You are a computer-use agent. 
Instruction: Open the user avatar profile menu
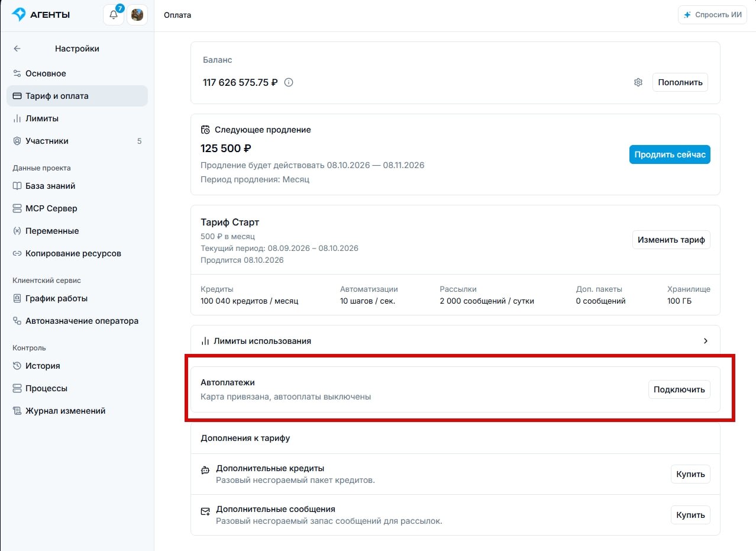137,15
